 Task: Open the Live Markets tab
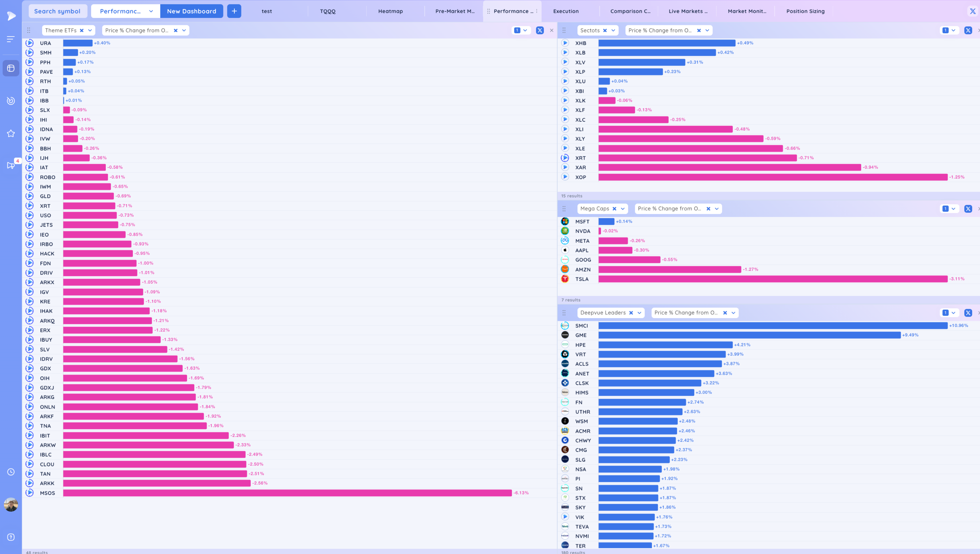coord(688,11)
